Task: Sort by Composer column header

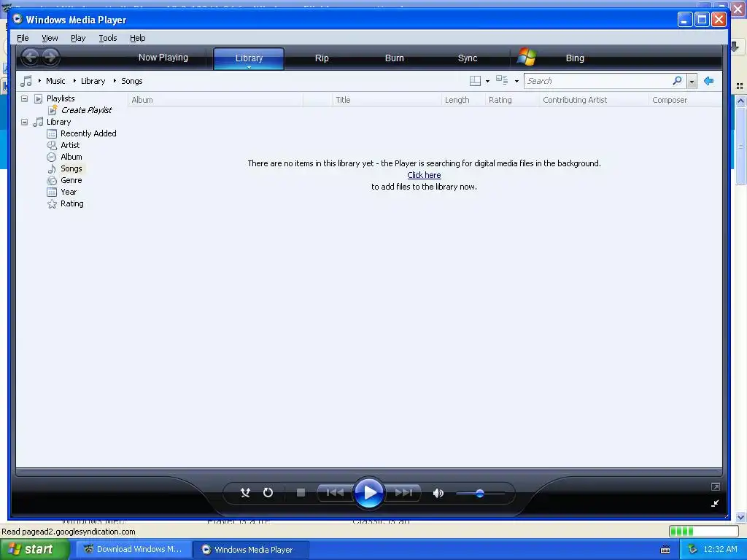Action: (685, 100)
